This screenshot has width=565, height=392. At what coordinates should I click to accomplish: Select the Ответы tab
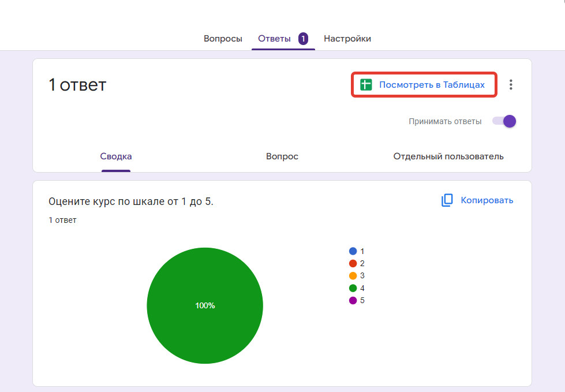coord(274,39)
